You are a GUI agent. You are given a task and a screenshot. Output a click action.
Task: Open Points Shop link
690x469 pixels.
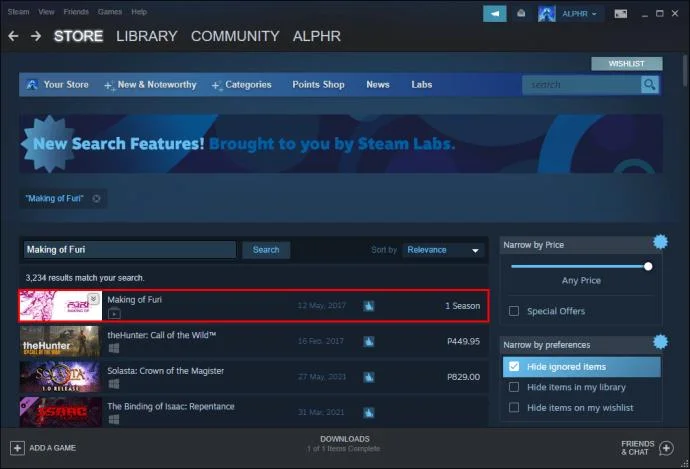pyautogui.click(x=318, y=84)
